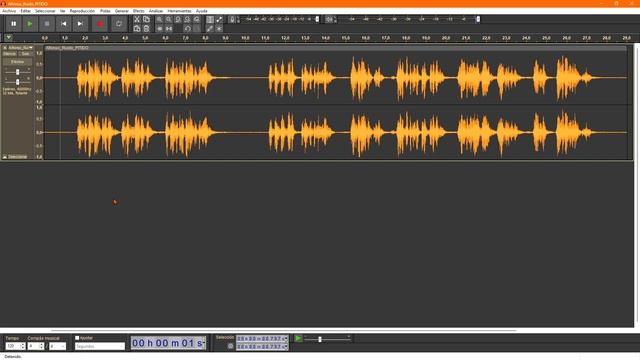Fit the whole project to window width
Viewport: 640px width, 360px height.
pyautogui.click(x=187, y=19)
